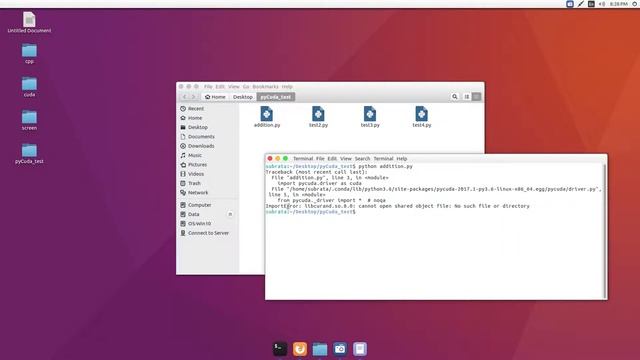Click the ImportError line in the terminal
This screenshot has width=640, height=360.
[398, 206]
